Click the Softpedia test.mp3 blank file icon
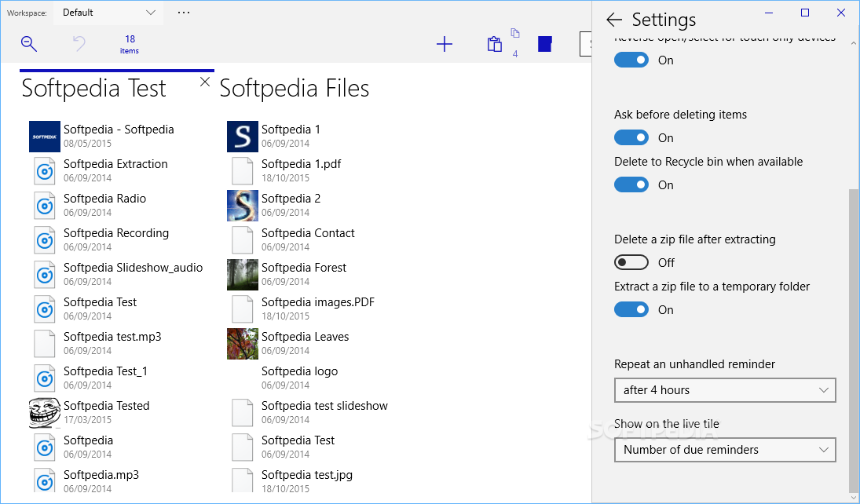 (45, 344)
